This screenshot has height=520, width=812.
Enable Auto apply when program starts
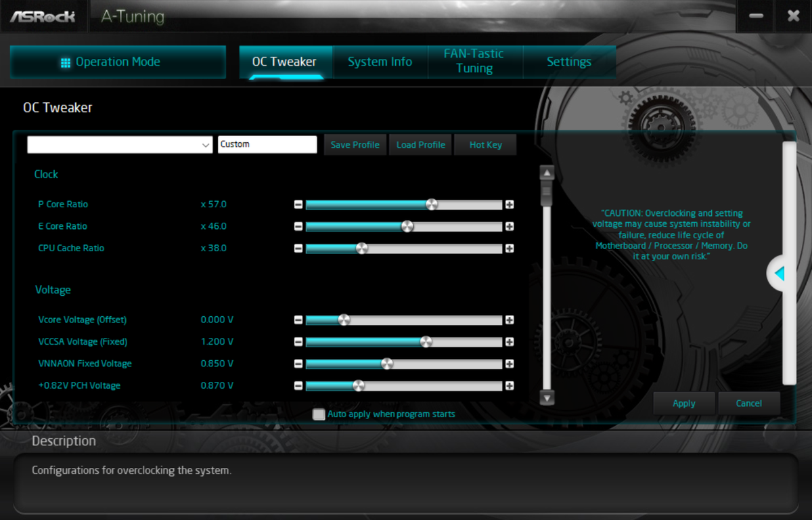coord(319,414)
